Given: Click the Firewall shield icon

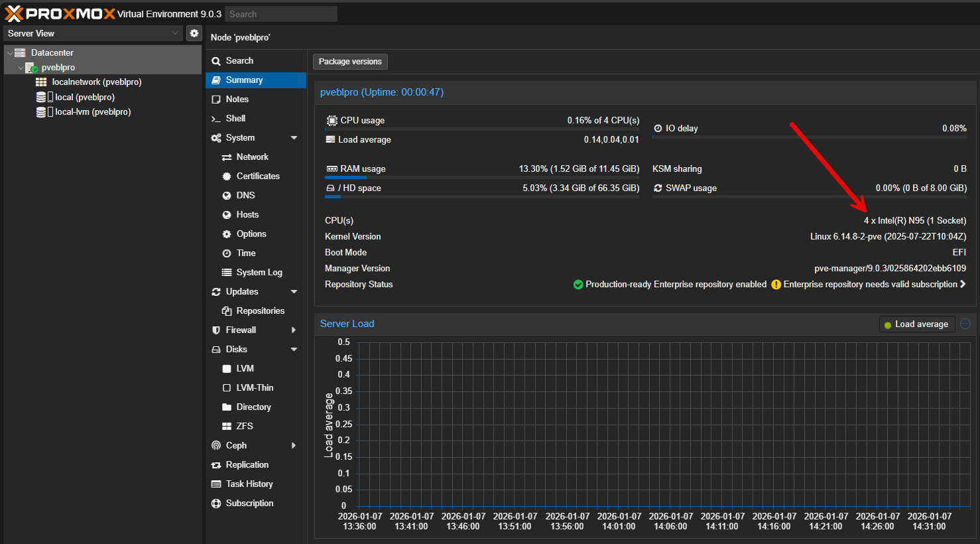Looking at the screenshot, I should click(216, 330).
